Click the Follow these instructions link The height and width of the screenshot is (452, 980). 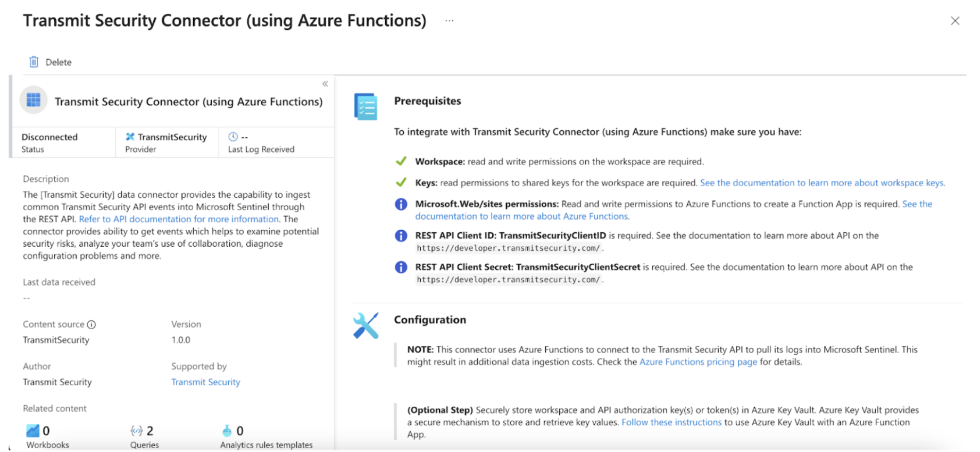tap(671, 422)
